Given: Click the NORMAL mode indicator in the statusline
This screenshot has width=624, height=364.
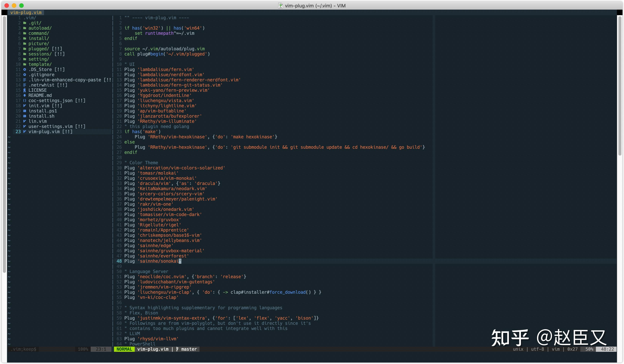Looking at the screenshot, I should [124, 349].
